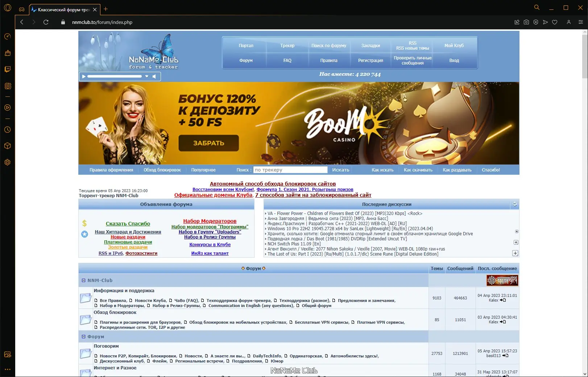Click the blue star icon in Объявления форума

84,234
